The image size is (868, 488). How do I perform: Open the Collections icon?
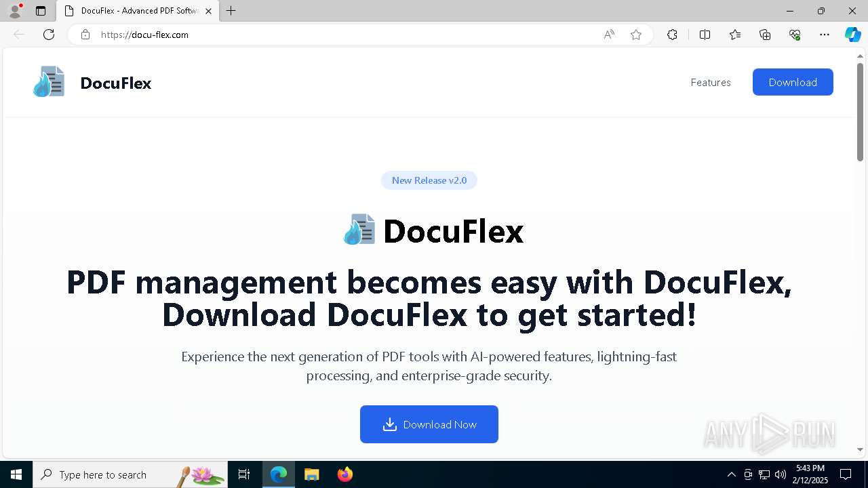(x=765, y=35)
